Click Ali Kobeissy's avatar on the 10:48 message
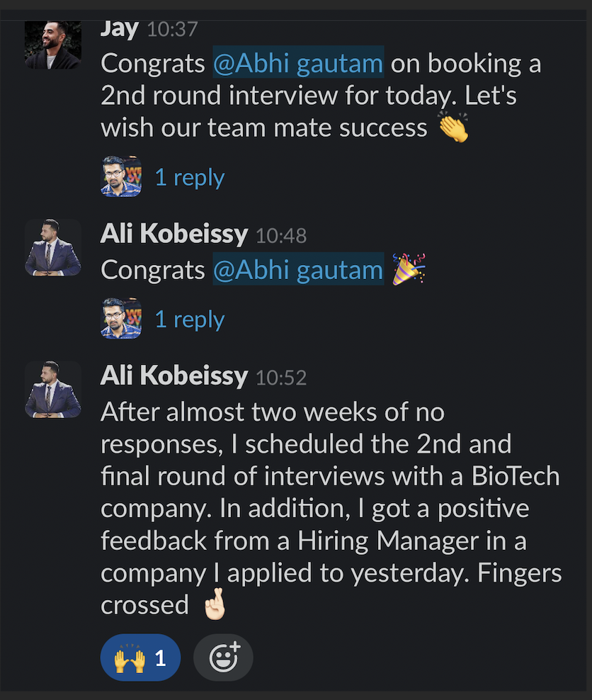Screen dimensions: 592x700 (x=52, y=247)
